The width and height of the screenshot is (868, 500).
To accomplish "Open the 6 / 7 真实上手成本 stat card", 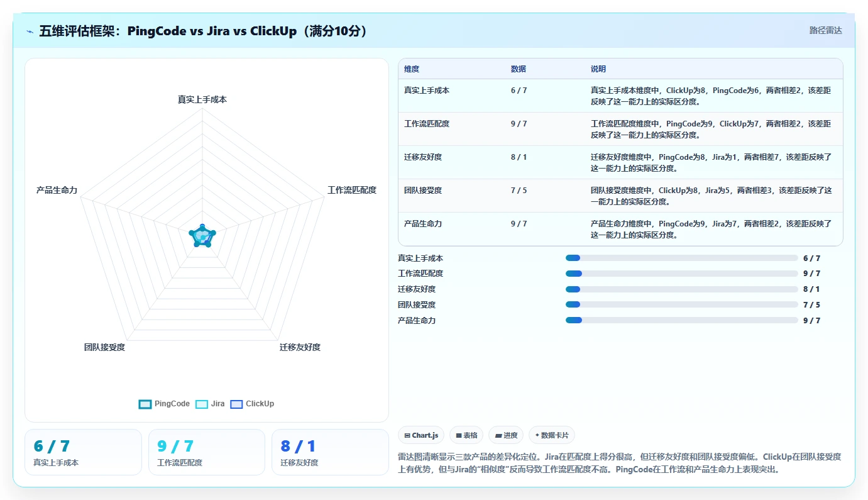I will coord(83,452).
